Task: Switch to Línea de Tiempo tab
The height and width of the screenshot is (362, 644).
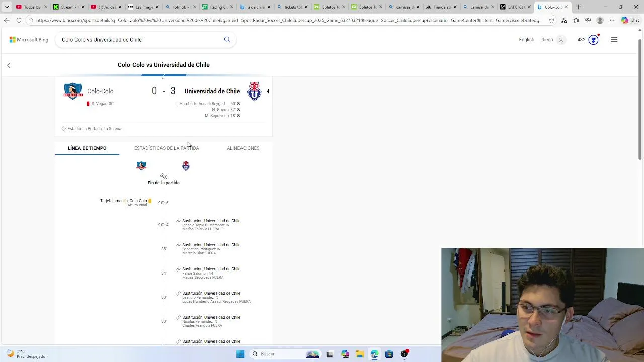Action: 87,148
